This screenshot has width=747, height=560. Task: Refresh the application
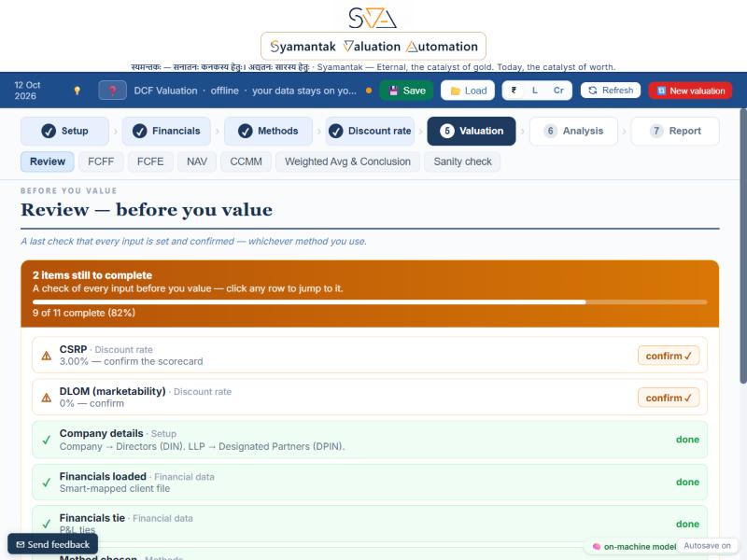pyautogui.click(x=611, y=91)
